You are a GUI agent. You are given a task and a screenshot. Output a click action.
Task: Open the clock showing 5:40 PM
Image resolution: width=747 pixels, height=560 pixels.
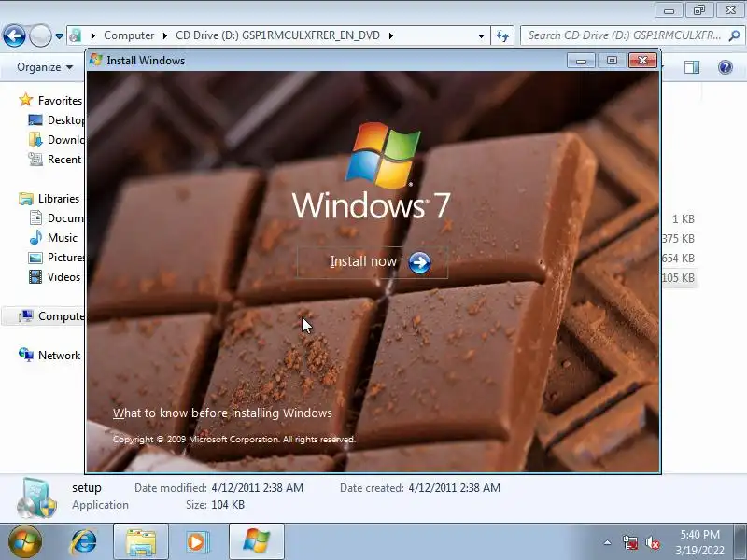coord(699,542)
